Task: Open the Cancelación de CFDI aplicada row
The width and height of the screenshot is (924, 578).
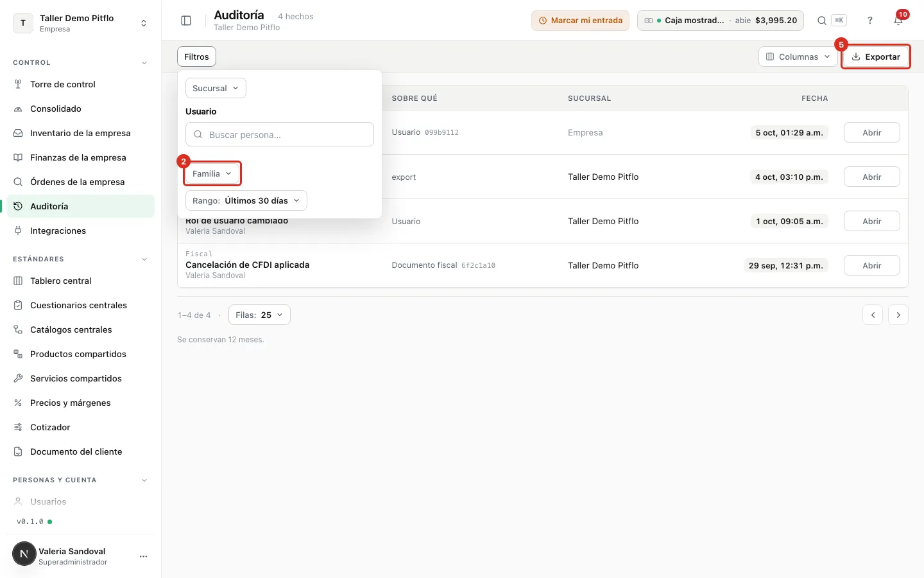Action: click(871, 265)
